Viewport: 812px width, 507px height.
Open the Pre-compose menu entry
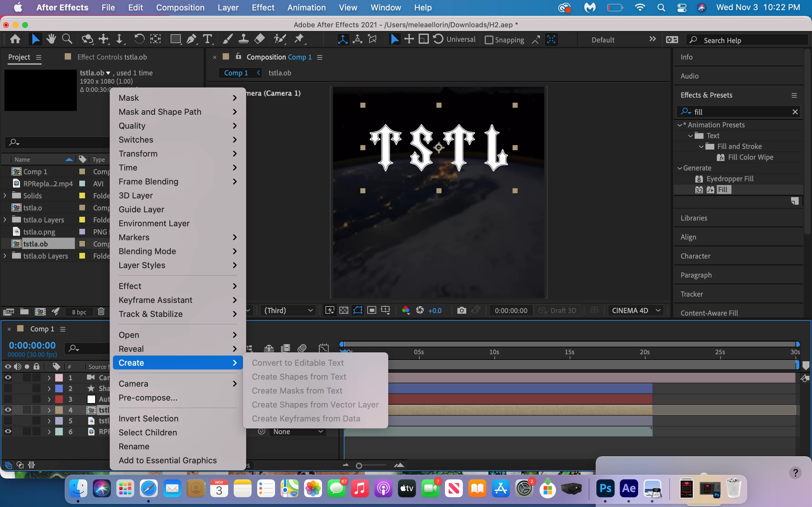tap(148, 398)
